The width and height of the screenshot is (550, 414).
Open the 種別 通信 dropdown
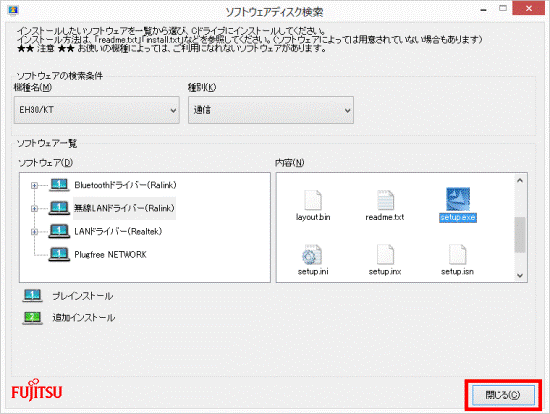(x=271, y=110)
